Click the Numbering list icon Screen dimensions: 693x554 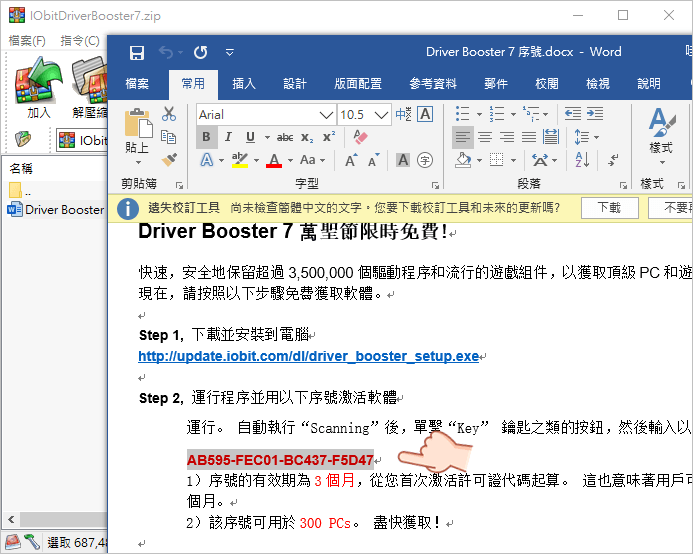click(x=497, y=114)
